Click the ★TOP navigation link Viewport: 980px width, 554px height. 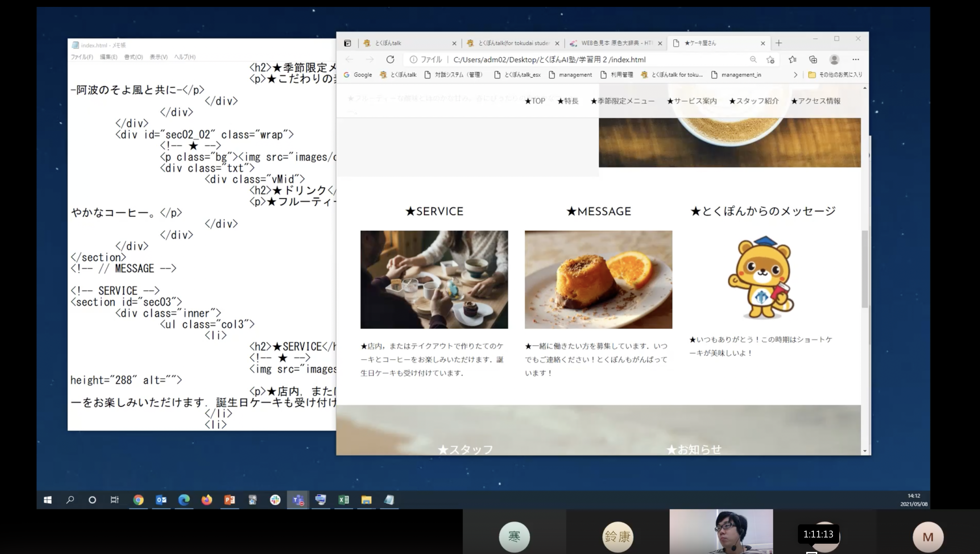534,101
